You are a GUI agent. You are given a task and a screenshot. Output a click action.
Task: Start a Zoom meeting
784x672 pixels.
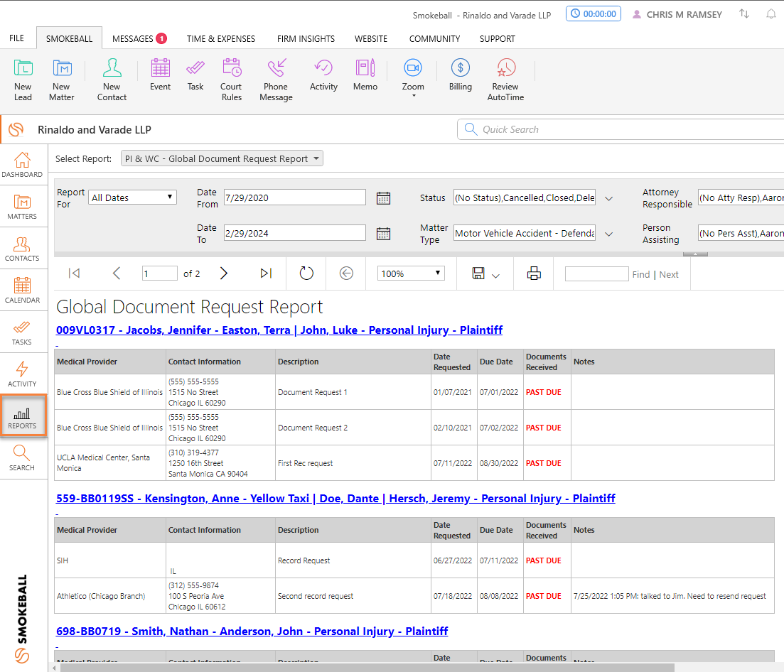coord(413,74)
